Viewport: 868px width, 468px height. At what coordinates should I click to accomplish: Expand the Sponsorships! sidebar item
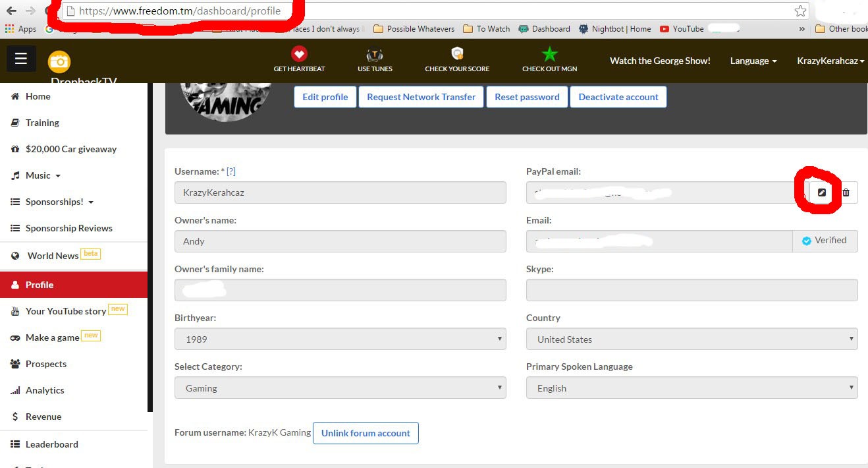(59, 202)
